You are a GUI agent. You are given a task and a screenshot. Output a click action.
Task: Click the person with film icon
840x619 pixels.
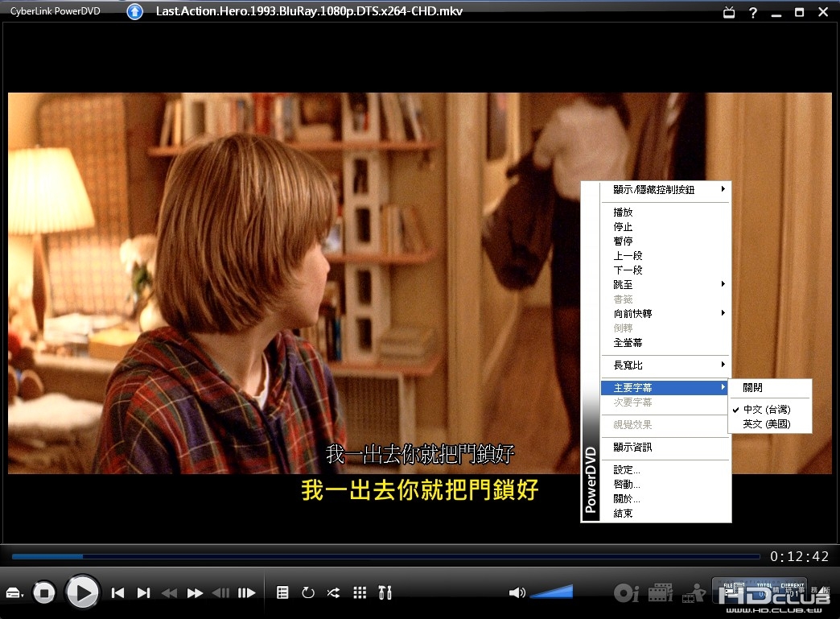click(694, 592)
